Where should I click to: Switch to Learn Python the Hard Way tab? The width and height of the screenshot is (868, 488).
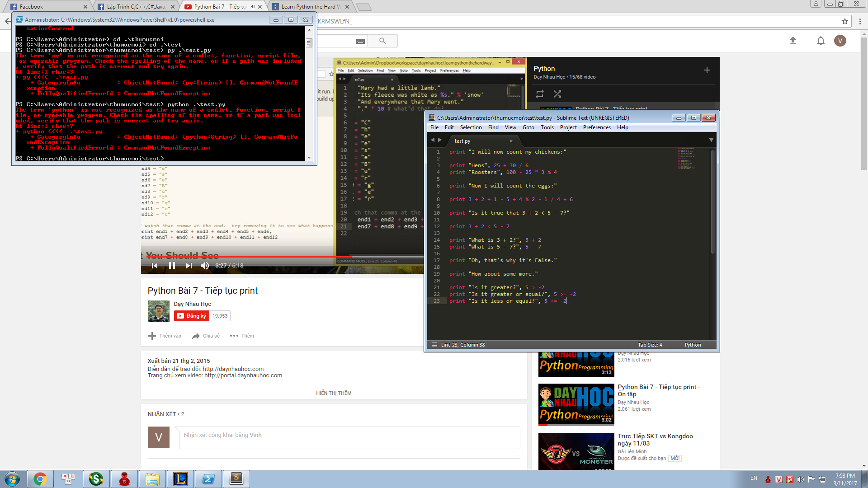pos(310,7)
